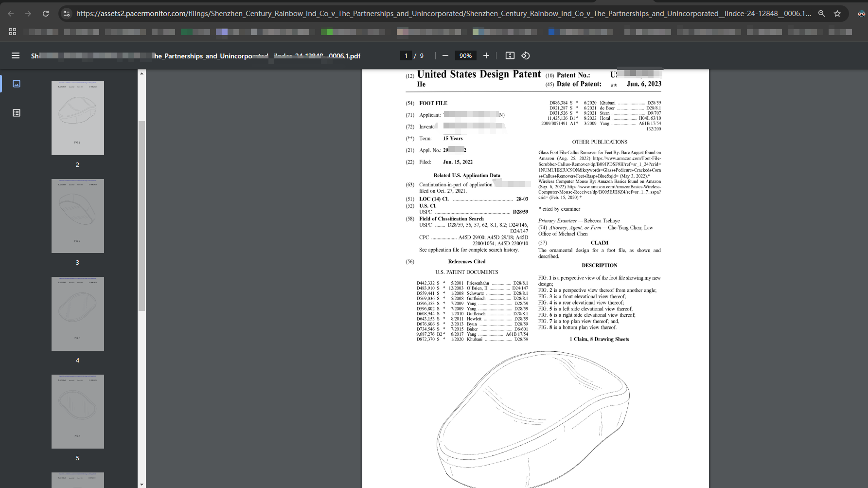The width and height of the screenshot is (868, 488).
Task: Click the sidebar scroll up arrow
Action: [142, 73]
